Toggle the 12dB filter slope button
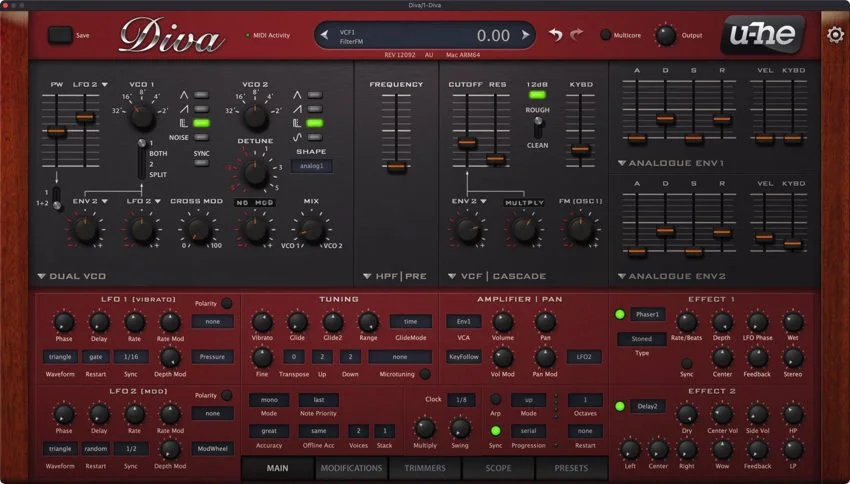This screenshot has width=850, height=484. 537,95
